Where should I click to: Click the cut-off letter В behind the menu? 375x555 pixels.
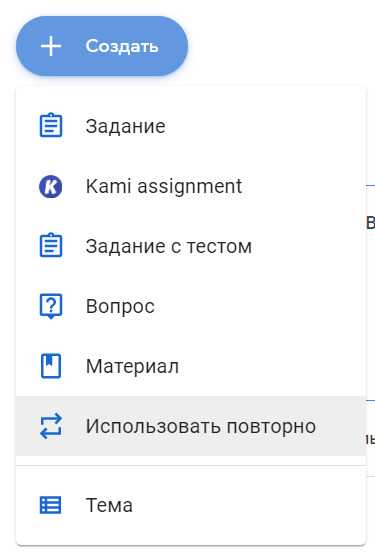click(370, 222)
